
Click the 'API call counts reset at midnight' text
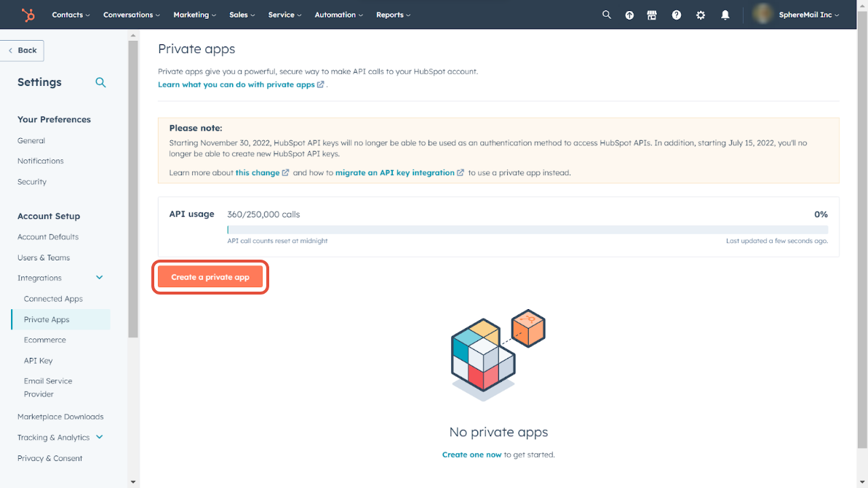[x=277, y=241]
